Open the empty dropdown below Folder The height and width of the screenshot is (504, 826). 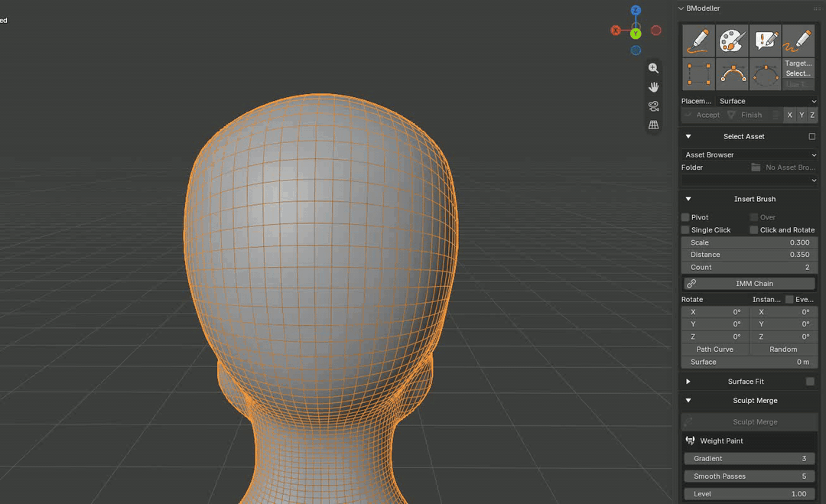[x=749, y=180]
